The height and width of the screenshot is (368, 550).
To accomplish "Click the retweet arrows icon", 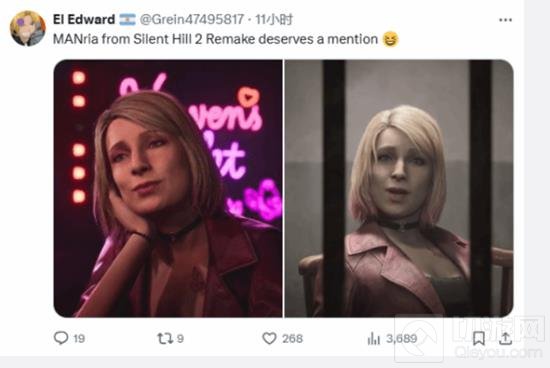I will click(x=164, y=339).
